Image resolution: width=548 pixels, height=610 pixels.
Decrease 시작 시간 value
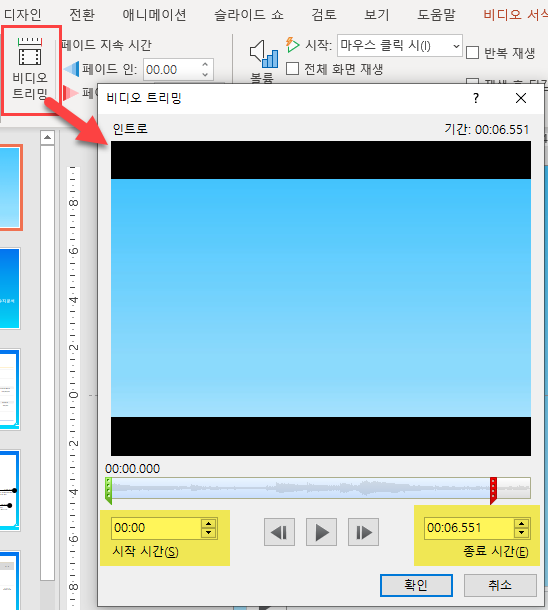209,533
